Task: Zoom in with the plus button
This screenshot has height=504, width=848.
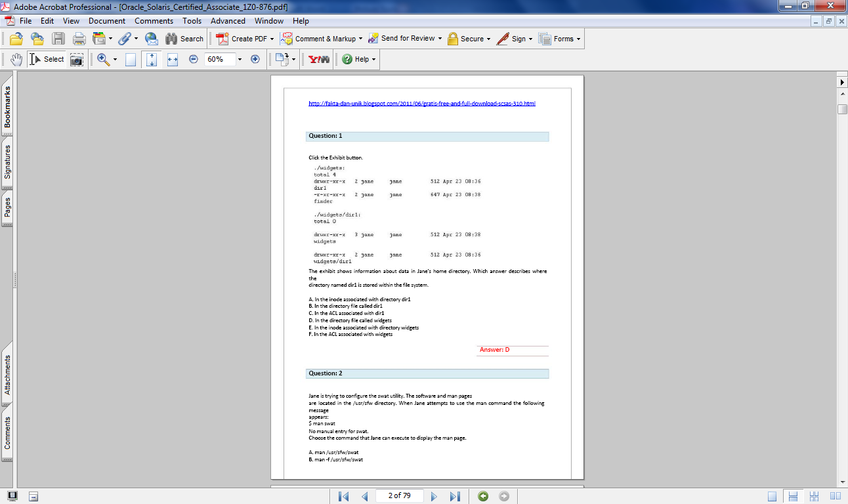Action: pos(255,59)
